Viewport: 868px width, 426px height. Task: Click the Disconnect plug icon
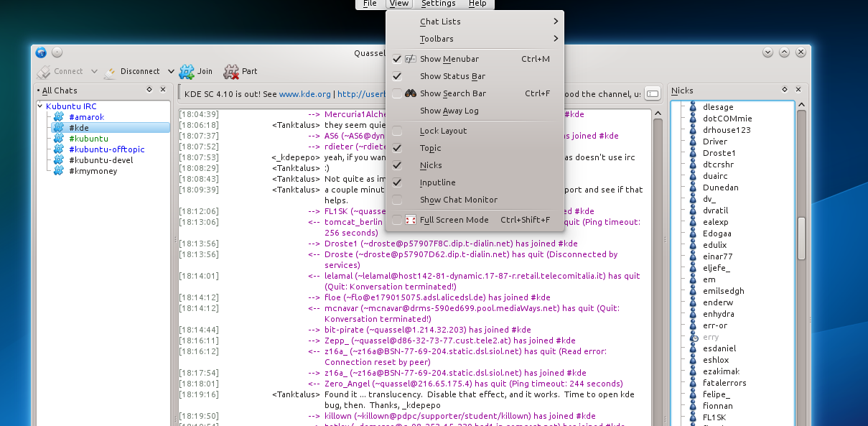tap(111, 71)
